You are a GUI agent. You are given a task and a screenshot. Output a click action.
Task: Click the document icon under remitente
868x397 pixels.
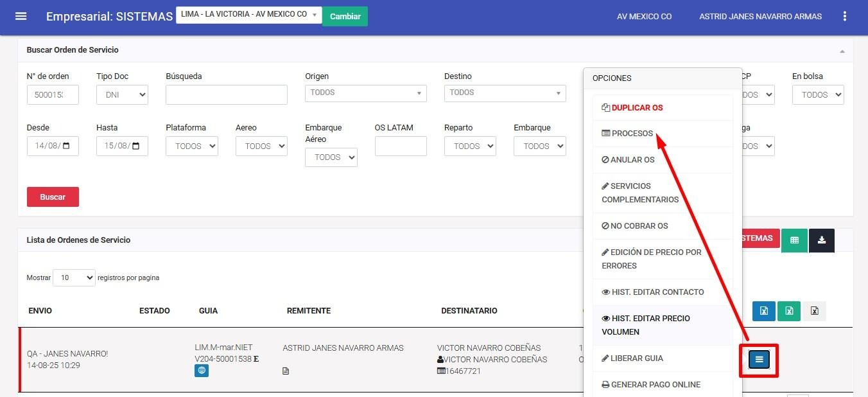pos(286,371)
